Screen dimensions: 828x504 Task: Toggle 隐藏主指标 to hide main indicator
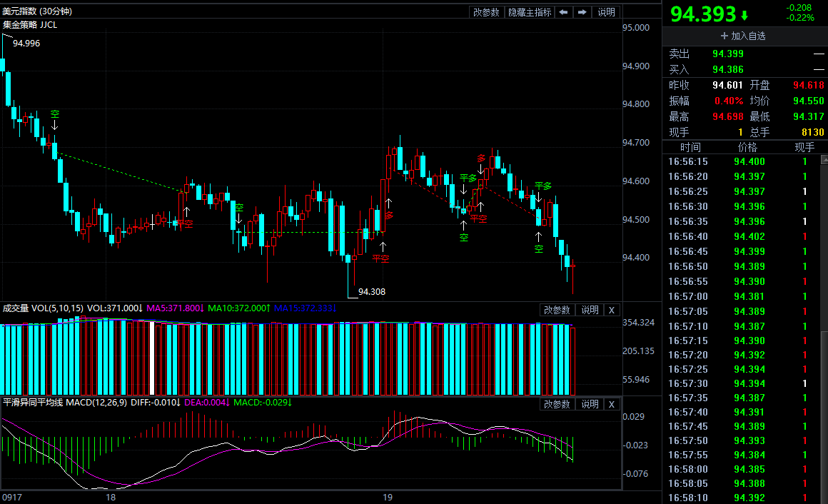click(530, 12)
